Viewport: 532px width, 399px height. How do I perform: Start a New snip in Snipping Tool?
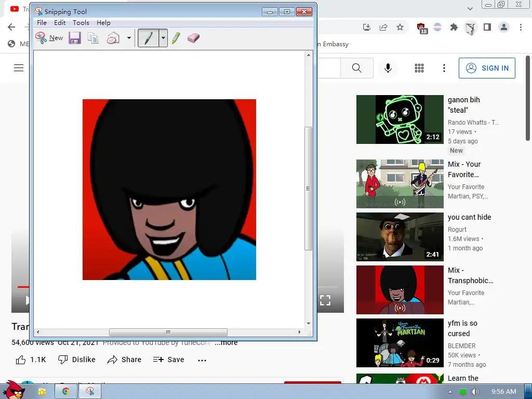(49, 38)
